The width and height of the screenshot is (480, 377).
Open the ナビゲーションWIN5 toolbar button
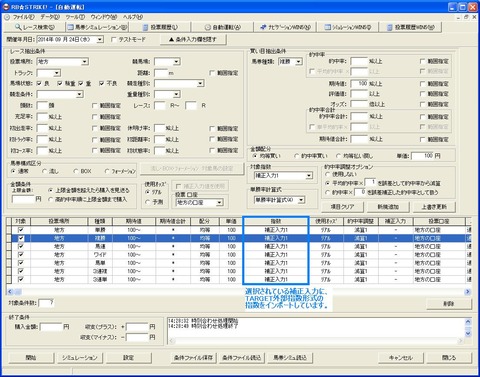[285, 27]
